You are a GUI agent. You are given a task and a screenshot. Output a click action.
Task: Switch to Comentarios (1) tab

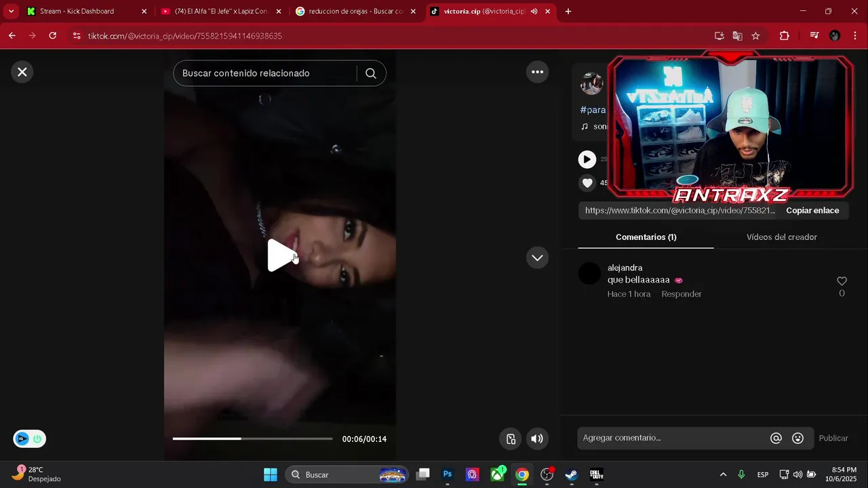point(646,237)
